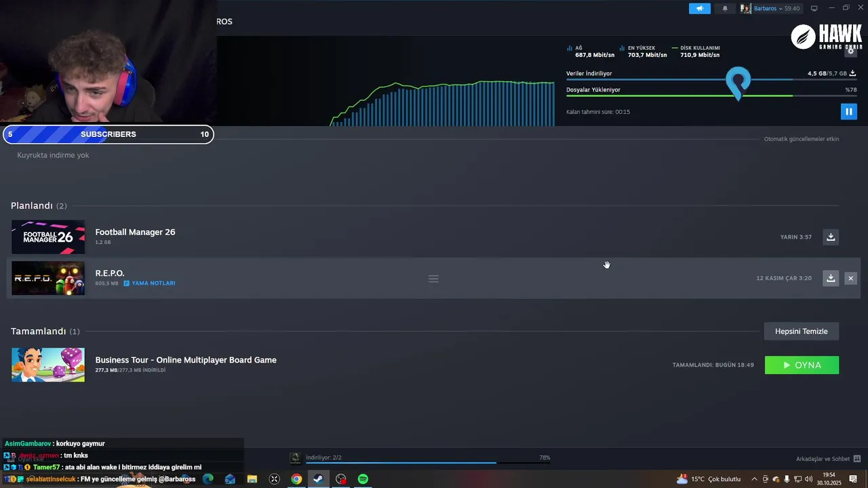Image resolution: width=868 pixels, height=488 pixels.
Task: Open the Windows Action Center icon
Action: click(x=853, y=479)
